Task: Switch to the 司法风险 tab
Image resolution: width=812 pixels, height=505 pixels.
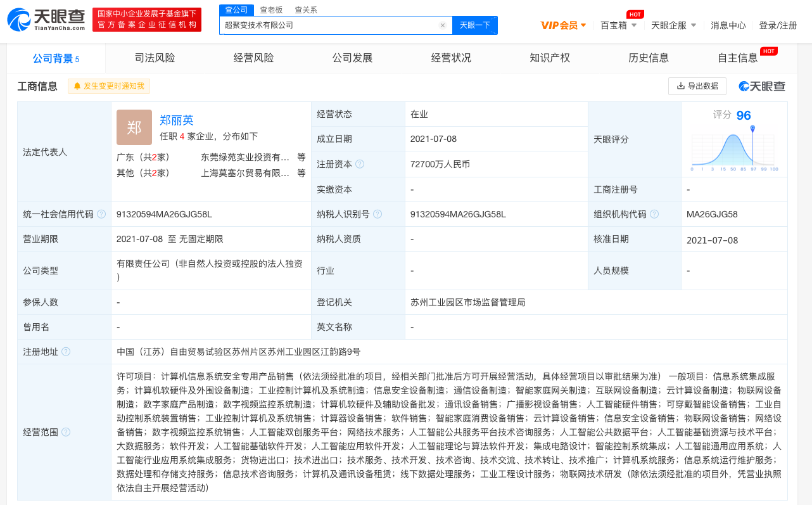Action: [155, 58]
